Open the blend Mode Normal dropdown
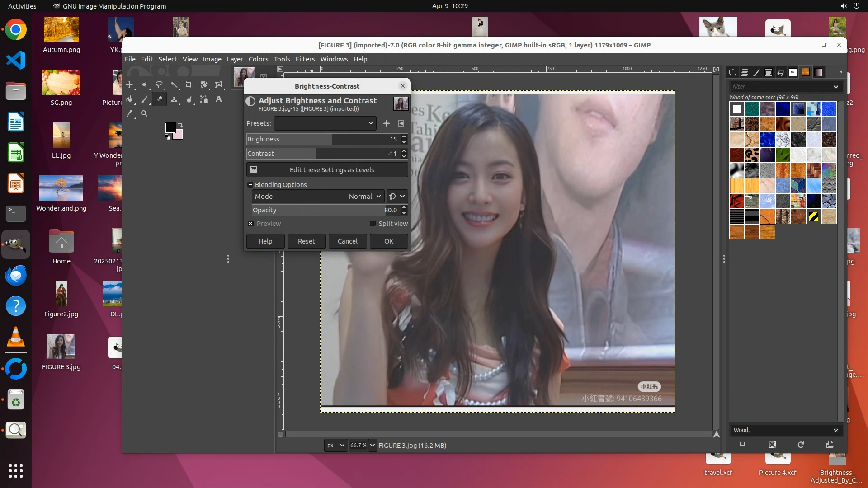The height and width of the screenshot is (488, 868). point(365,197)
